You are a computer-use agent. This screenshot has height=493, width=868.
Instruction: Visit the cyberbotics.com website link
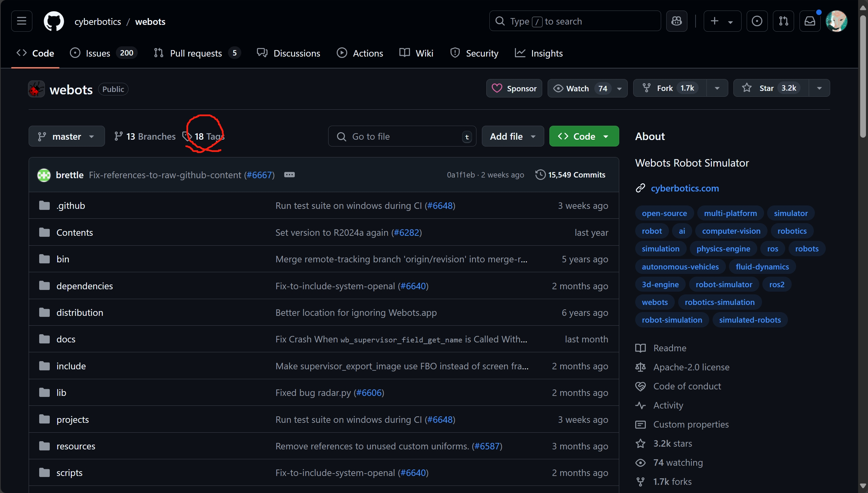[x=685, y=188]
